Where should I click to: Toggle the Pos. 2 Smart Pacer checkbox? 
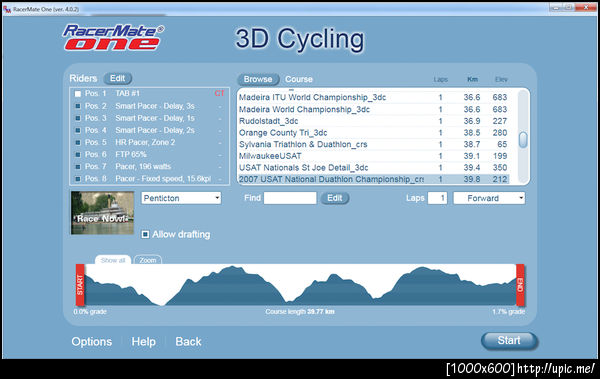[x=78, y=106]
